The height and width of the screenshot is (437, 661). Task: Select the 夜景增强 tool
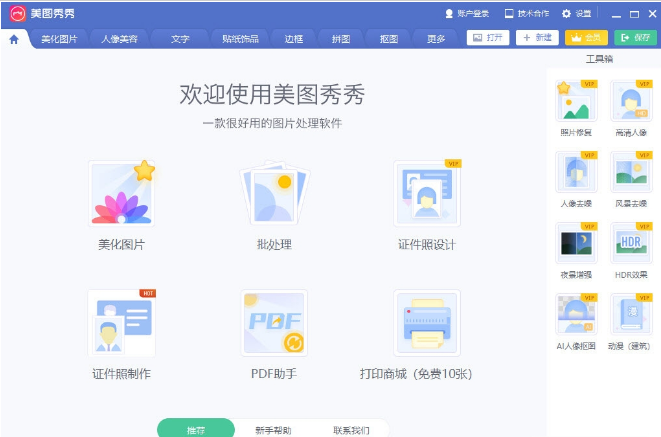(x=576, y=244)
